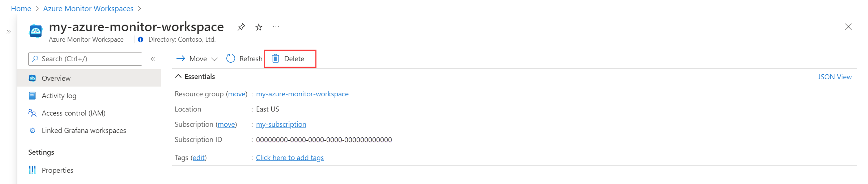Screen dimensions: 868x184
Task: Click the Azure Monitor Workspace header icon
Action: tap(36, 31)
